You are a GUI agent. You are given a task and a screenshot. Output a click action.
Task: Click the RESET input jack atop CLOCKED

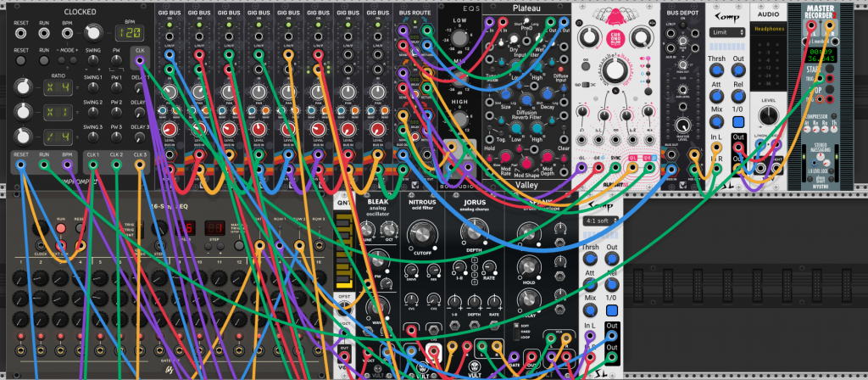point(21,33)
